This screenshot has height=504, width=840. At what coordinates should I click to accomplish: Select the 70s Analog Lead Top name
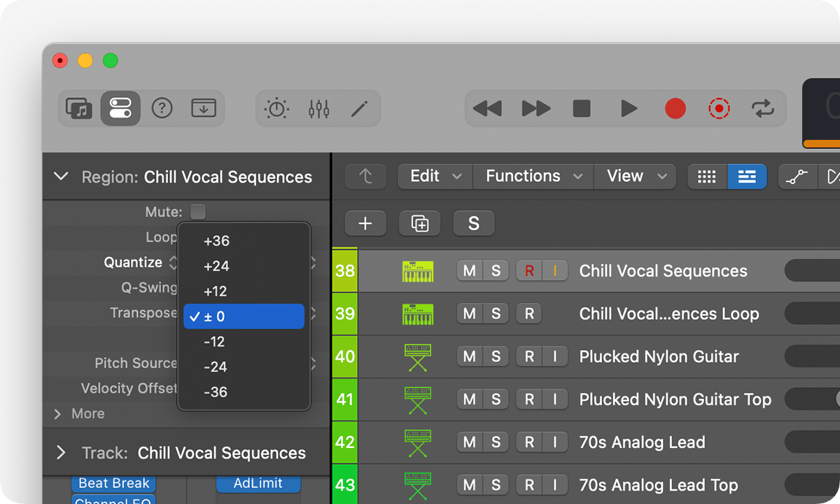(x=658, y=485)
